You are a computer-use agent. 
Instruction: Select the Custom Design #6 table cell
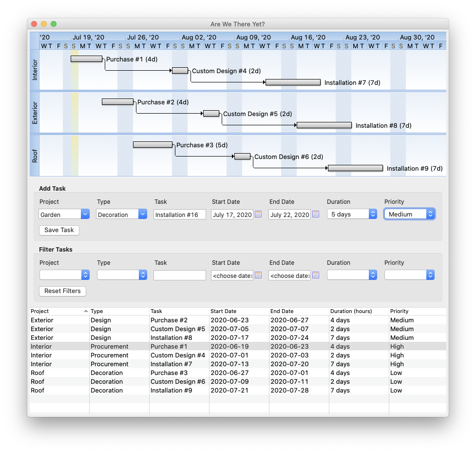179,382
